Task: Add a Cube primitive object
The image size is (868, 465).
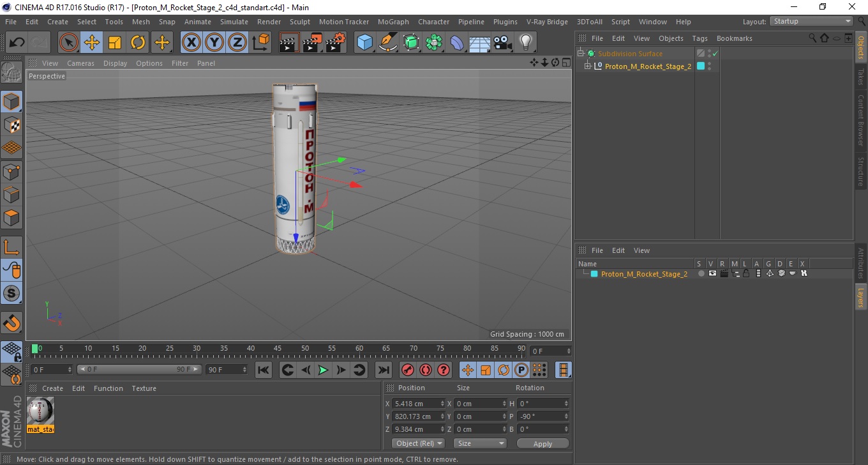Action: click(365, 43)
